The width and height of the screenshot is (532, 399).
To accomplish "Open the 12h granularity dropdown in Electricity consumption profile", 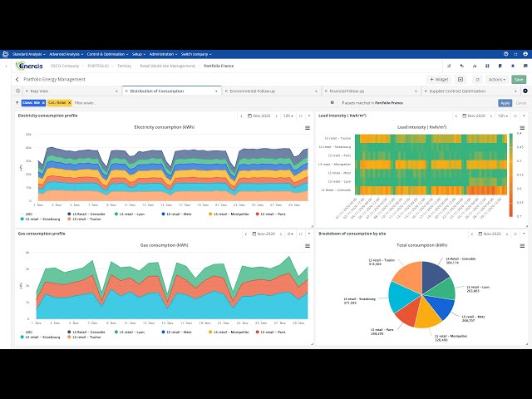I will tap(288, 116).
